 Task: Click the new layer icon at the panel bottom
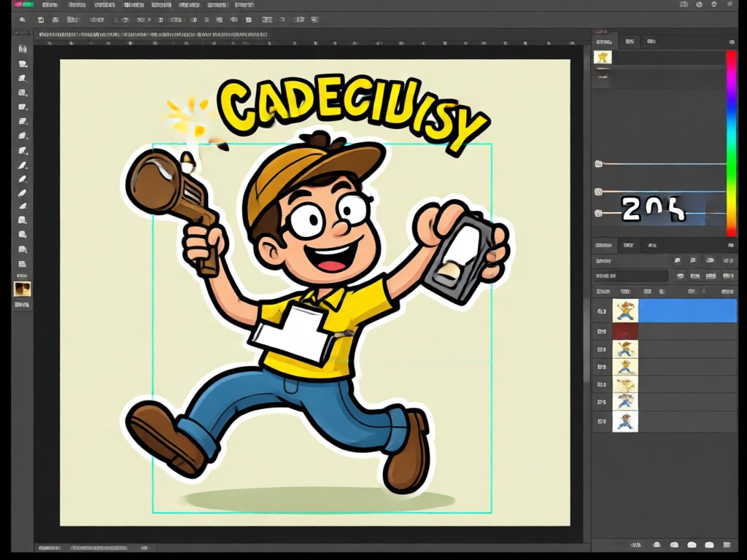click(x=709, y=545)
